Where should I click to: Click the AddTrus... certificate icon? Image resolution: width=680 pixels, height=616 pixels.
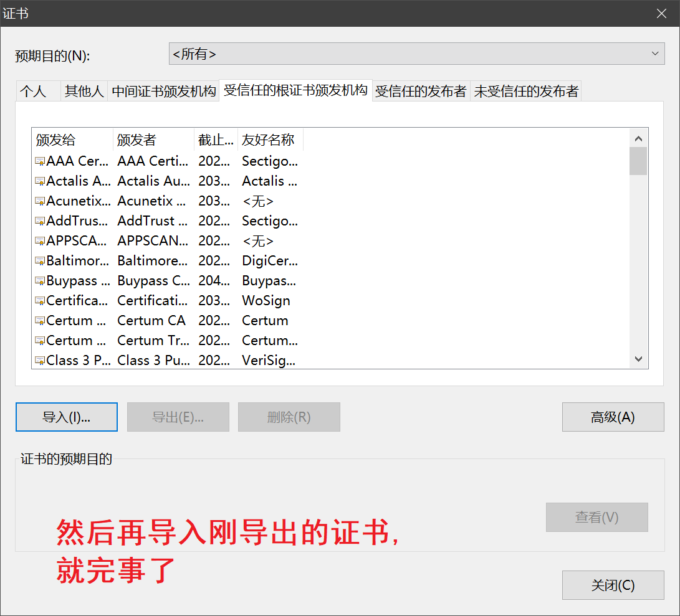[40, 221]
